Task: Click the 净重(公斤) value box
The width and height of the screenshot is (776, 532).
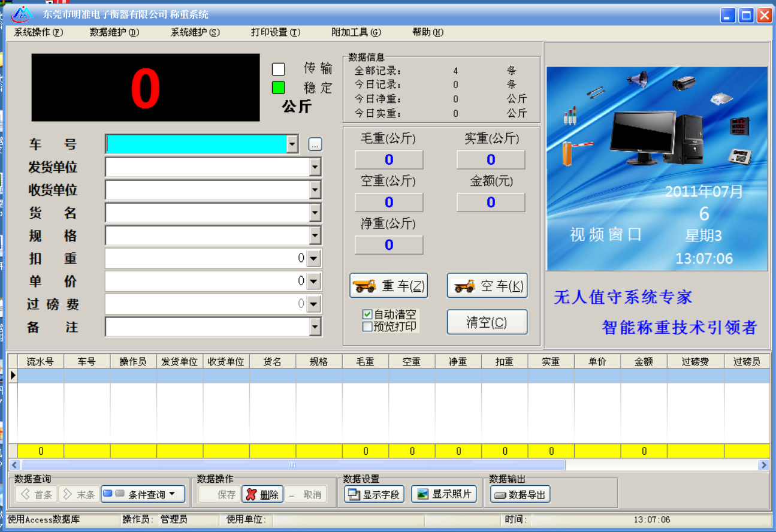Action: (x=389, y=244)
